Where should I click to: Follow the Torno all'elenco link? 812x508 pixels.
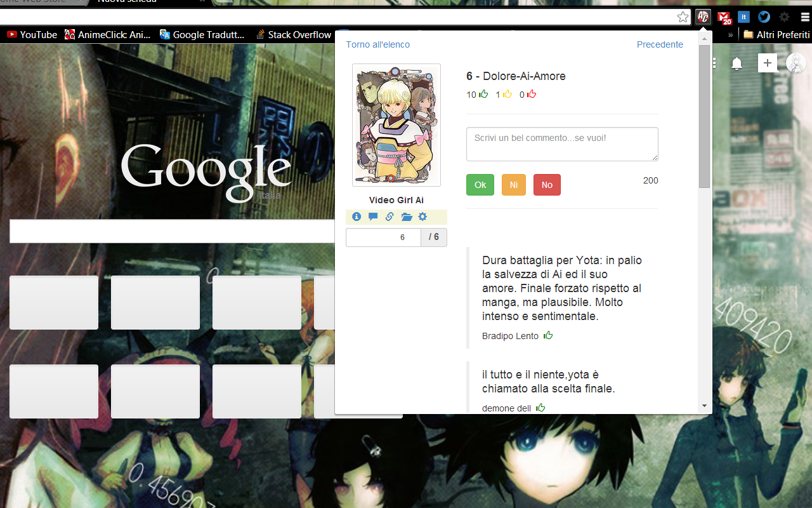pyautogui.click(x=377, y=44)
